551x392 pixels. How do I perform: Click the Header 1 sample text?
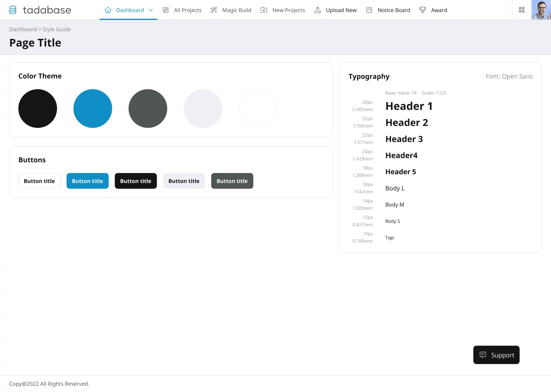click(x=409, y=106)
